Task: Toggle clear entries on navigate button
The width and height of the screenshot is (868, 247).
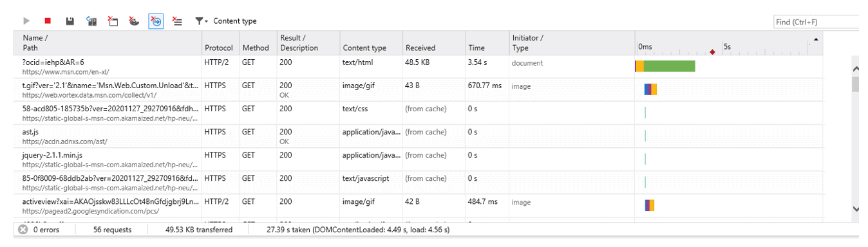Action: [156, 21]
